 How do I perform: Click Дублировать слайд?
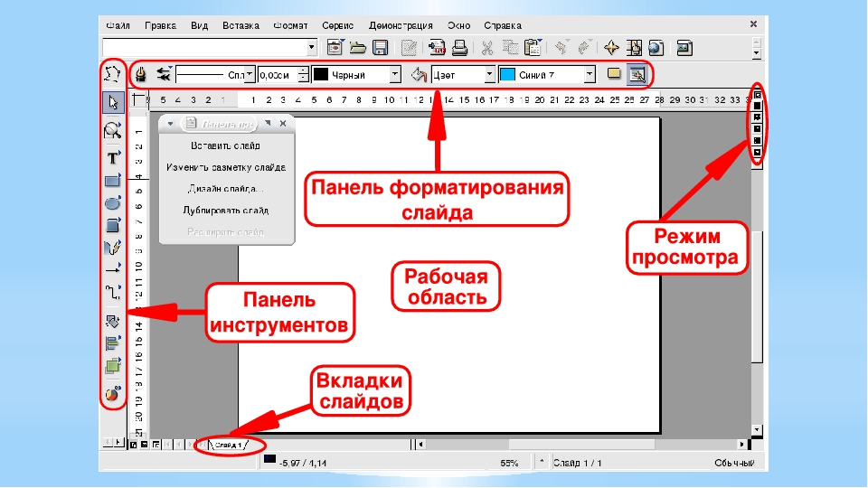pos(226,211)
